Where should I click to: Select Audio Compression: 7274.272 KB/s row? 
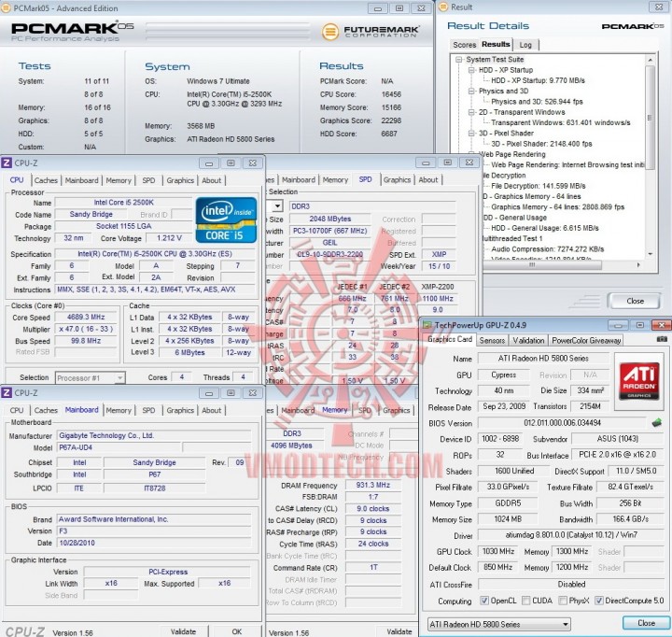[547, 248]
